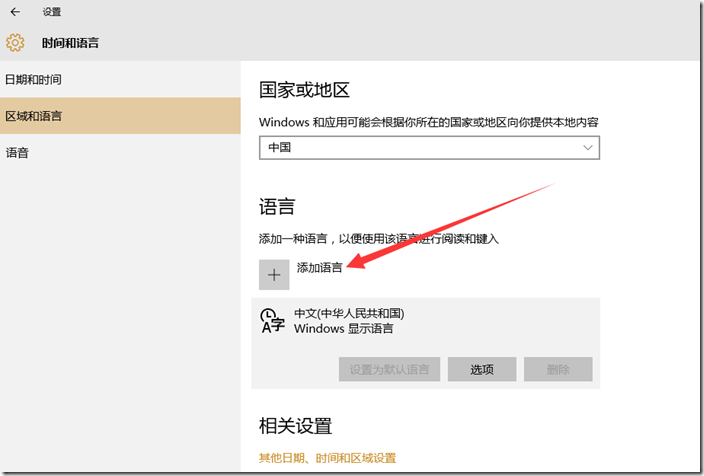
Task: Click the 语言 section heading
Action: [x=277, y=207]
